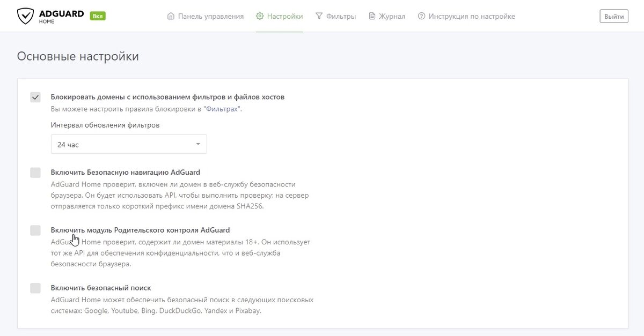Click the heading "Основные настройки"
This screenshot has height=336, width=644.
[x=78, y=56]
